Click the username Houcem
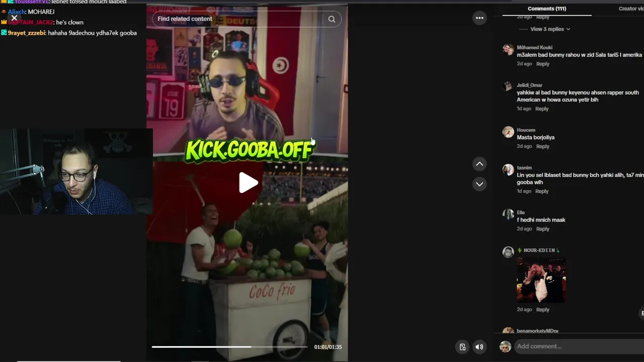This screenshot has height=362, width=644. pos(526,130)
